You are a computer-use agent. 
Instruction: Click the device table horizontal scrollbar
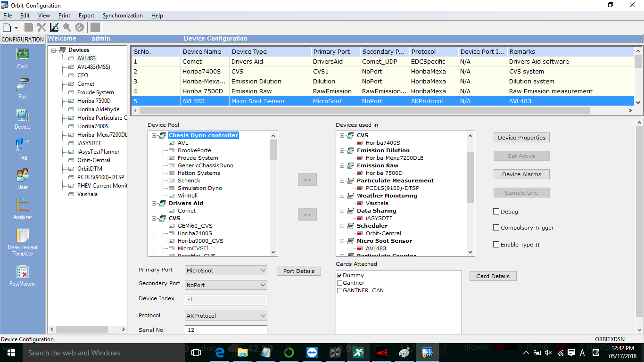tap(364, 110)
